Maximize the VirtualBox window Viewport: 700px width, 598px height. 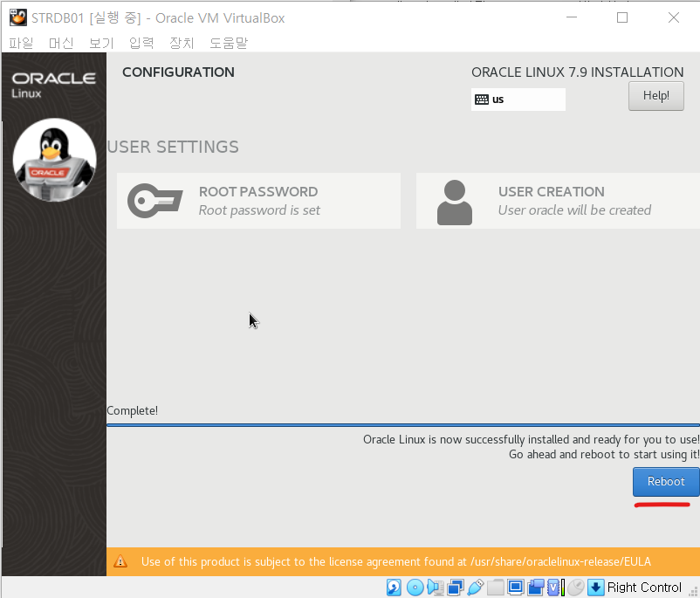pyautogui.click(x=622, y=17)
